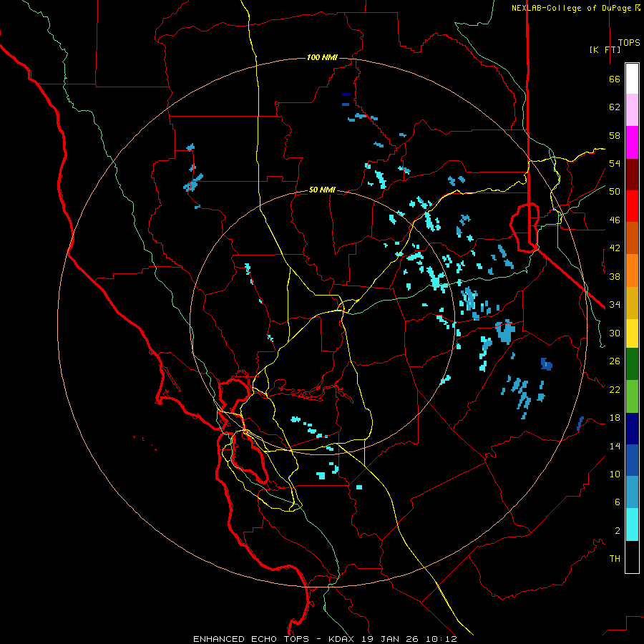
Task: Click the steel blue legend swatch
Action: click(632, 492)
